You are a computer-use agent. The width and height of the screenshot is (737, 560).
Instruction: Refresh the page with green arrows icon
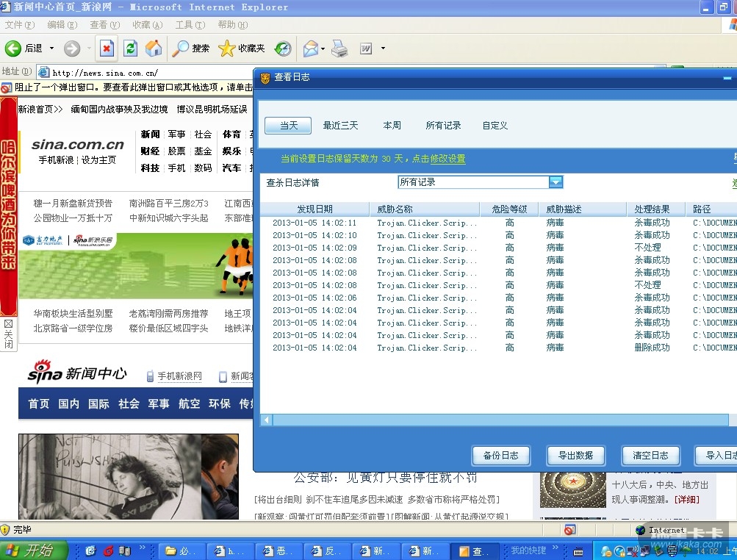pos(130,48)
